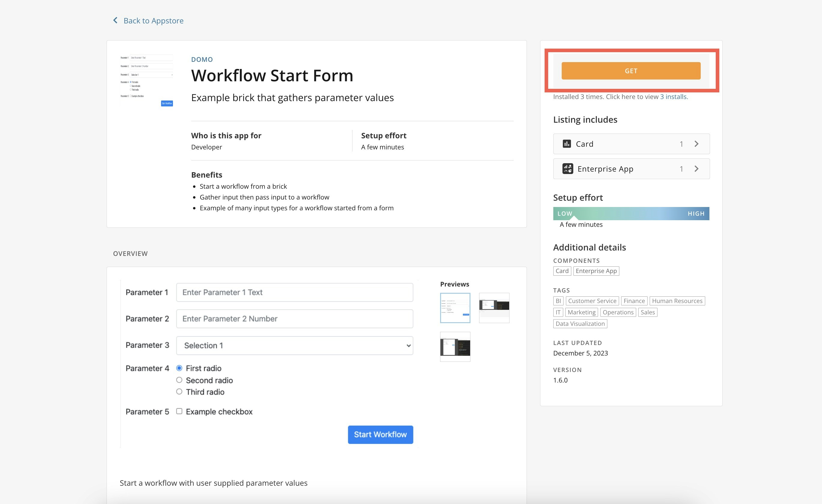This screenshot has width=822, height=504.
Task: Select the Data Visualization tag
Action: [x=580, y=323]
